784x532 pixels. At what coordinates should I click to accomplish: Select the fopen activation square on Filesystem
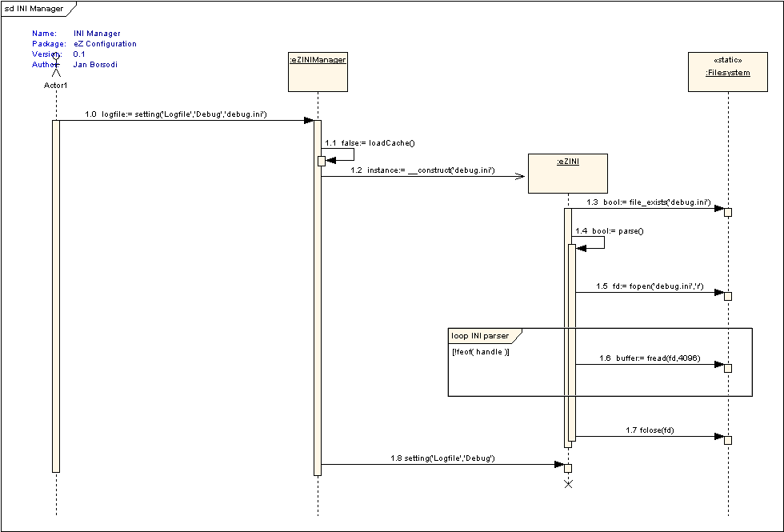(728, 295)
